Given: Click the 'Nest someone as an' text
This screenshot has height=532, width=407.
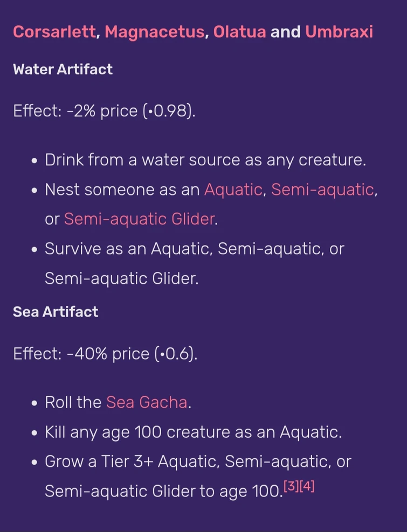Looking at the screenshot, I should 122,190.
